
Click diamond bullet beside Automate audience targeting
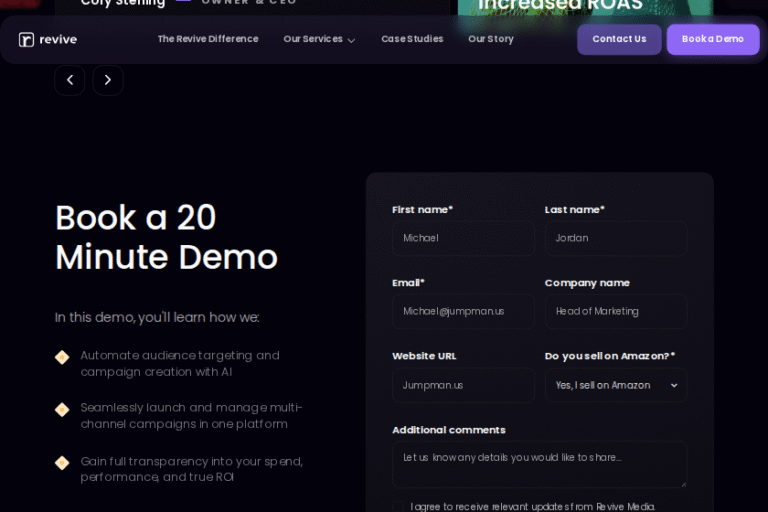(x=62, y=357)
